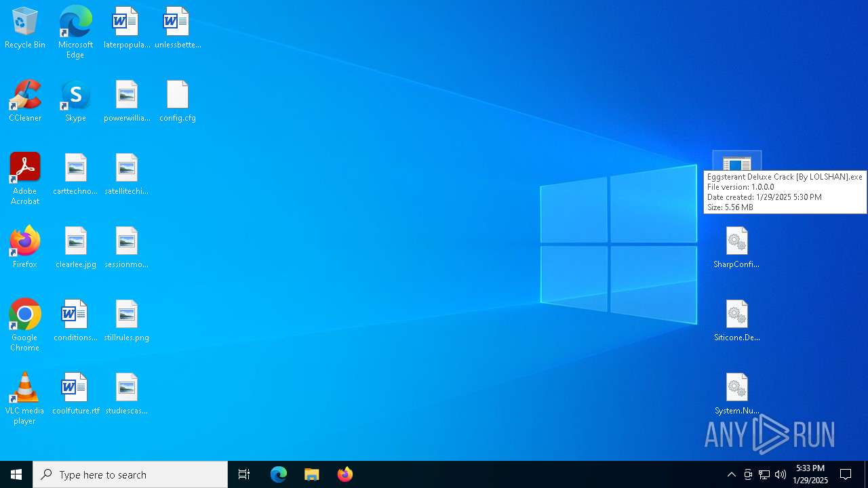Select the studiescas image file

click(127, 394)
